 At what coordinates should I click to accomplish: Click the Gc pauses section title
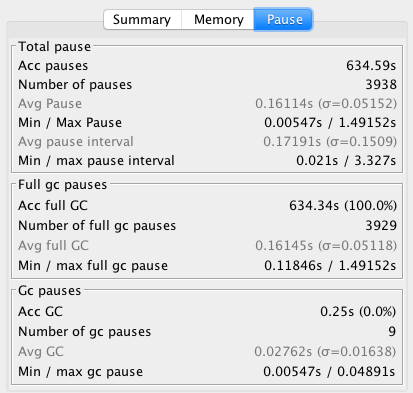pyautogui.click(x=49, y=291)
